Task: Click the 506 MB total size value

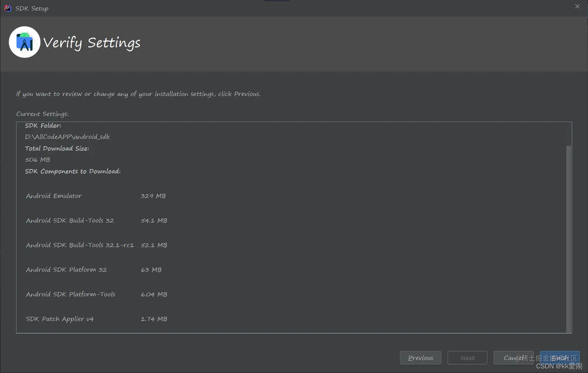Action: (37, 160)
